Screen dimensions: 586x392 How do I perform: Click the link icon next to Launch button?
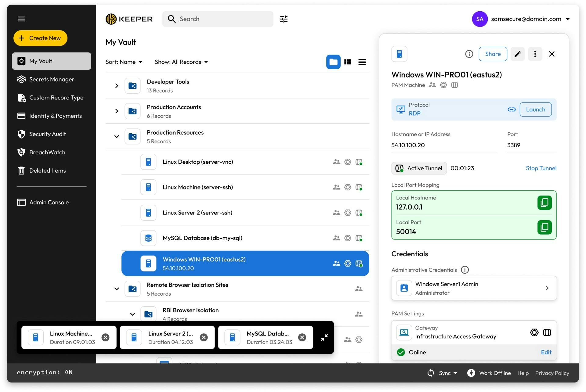tap(512, 109)
